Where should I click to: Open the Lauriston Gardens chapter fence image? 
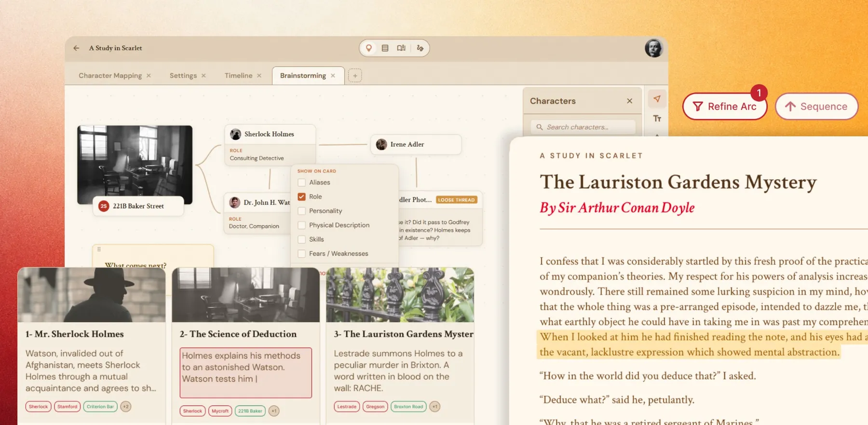click(x=400, y=295)
